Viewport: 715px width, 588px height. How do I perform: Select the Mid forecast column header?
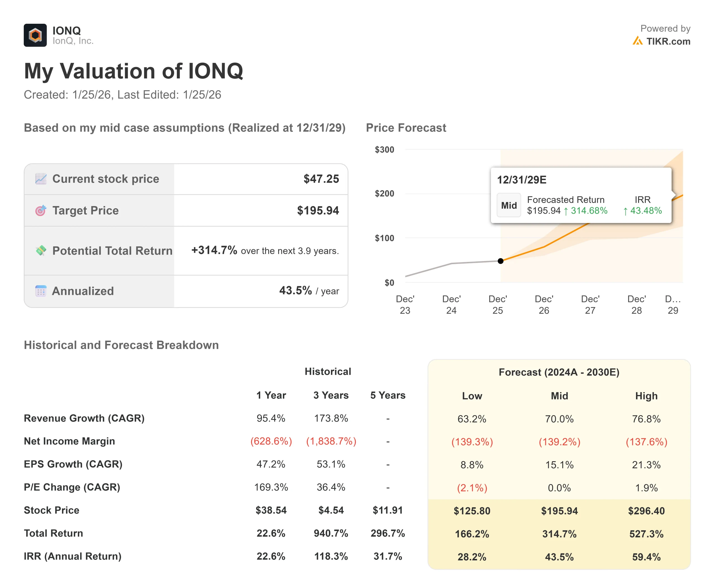click(559, 396)
